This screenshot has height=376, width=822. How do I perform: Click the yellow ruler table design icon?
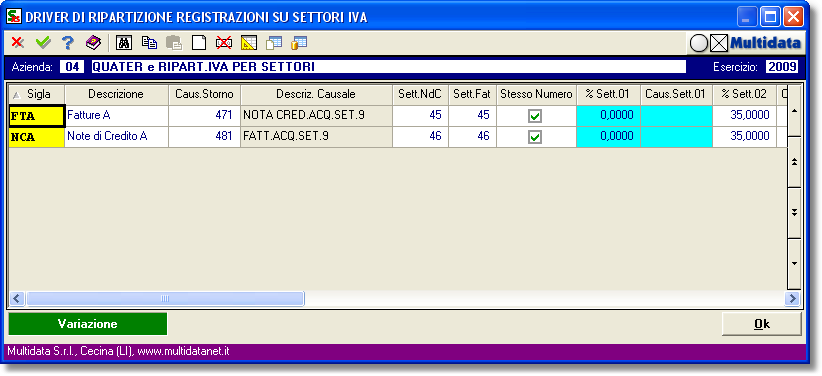point(248,42)
